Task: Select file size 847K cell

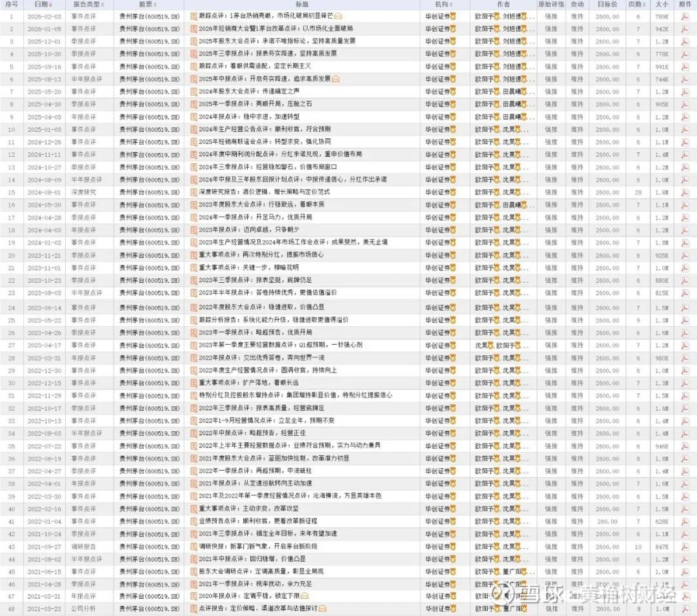Action: 662,547
